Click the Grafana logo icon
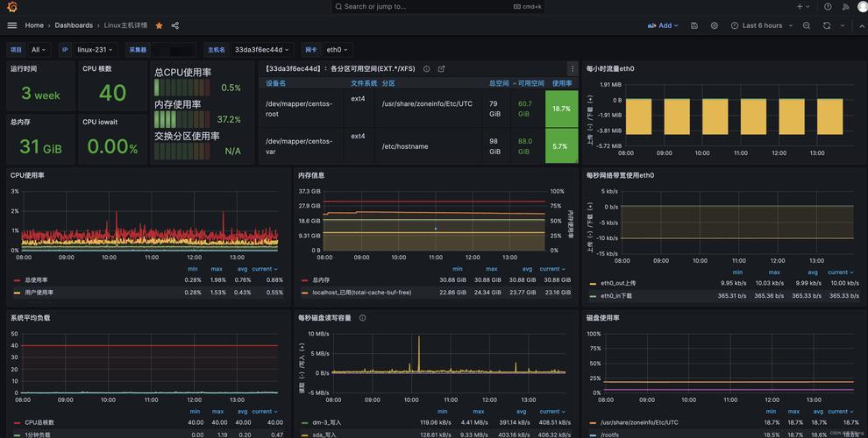The width and height of the screenshot is (868, 438). click(x=12, y=7)
